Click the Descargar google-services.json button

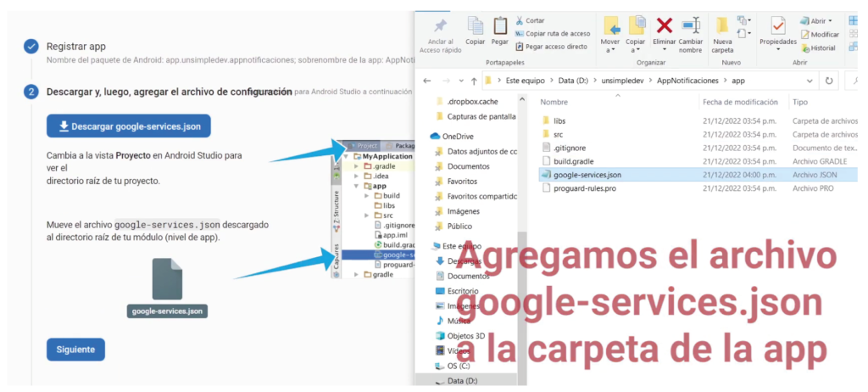pyautogui.click(x=129, y=126)
